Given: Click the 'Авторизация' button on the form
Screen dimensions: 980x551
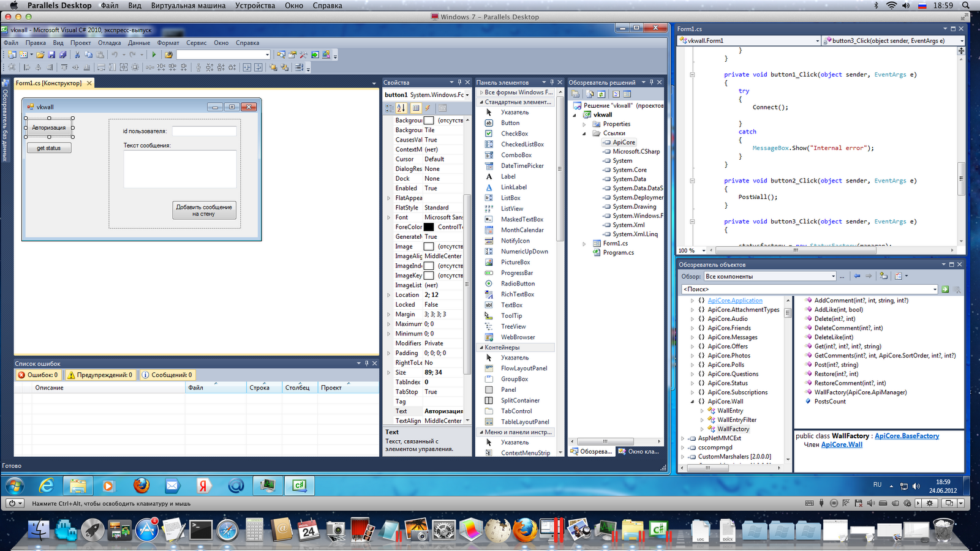Looking at the screenshot, I should click(49, 128).
